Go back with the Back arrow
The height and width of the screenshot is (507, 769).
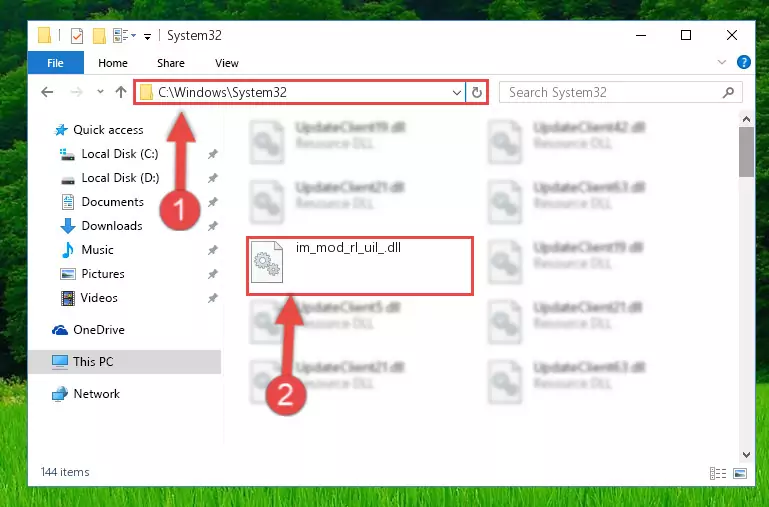pyautogui.click(x=47, y=92)
